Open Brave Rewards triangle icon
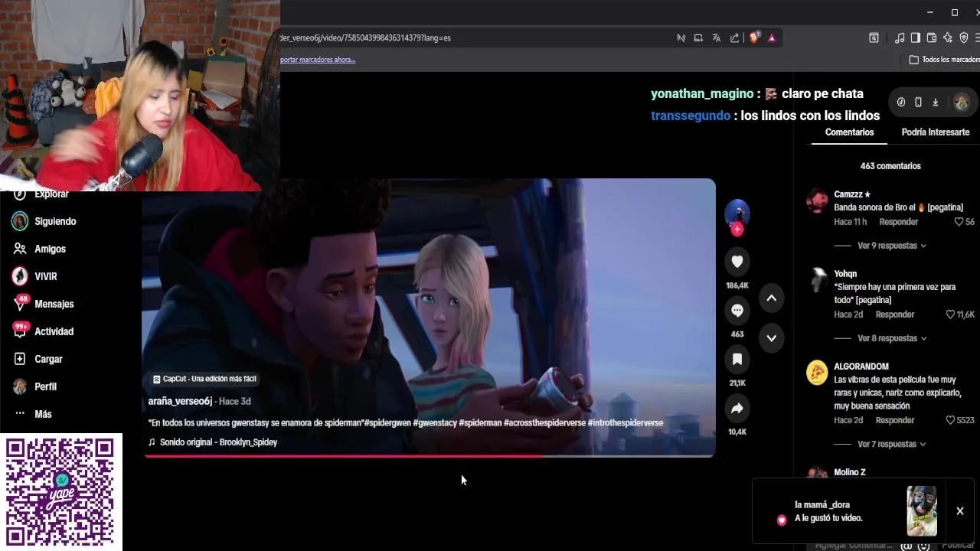Screen dimensions: 980x551 click(x=772, y=37)
